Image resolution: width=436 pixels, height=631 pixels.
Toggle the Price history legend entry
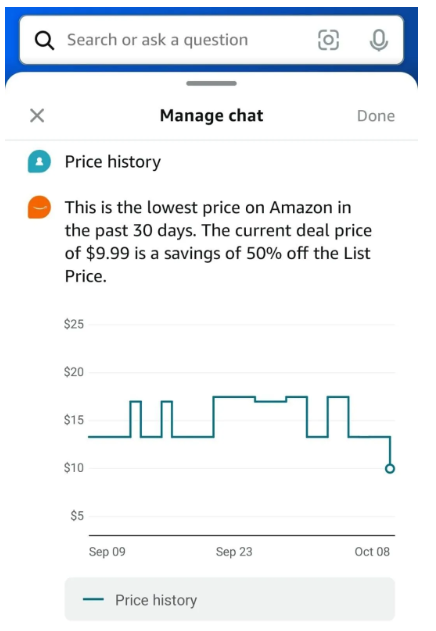(x=229, y=600)
